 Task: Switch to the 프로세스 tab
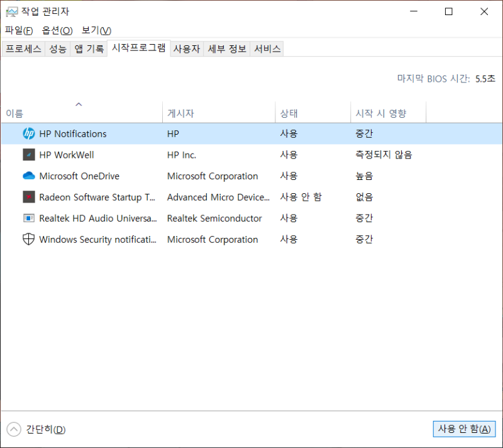[x=23, y=49]
